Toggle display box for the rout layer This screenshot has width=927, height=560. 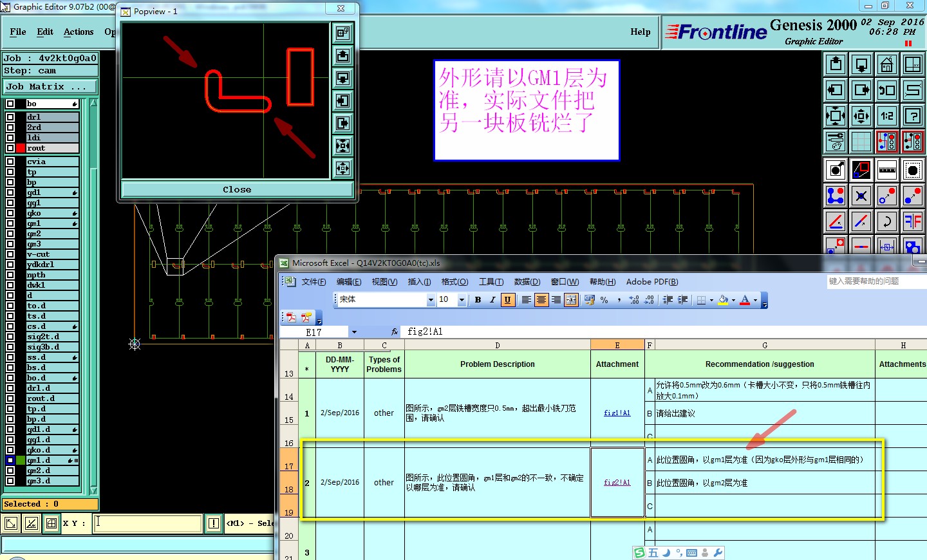click(10, 148)
